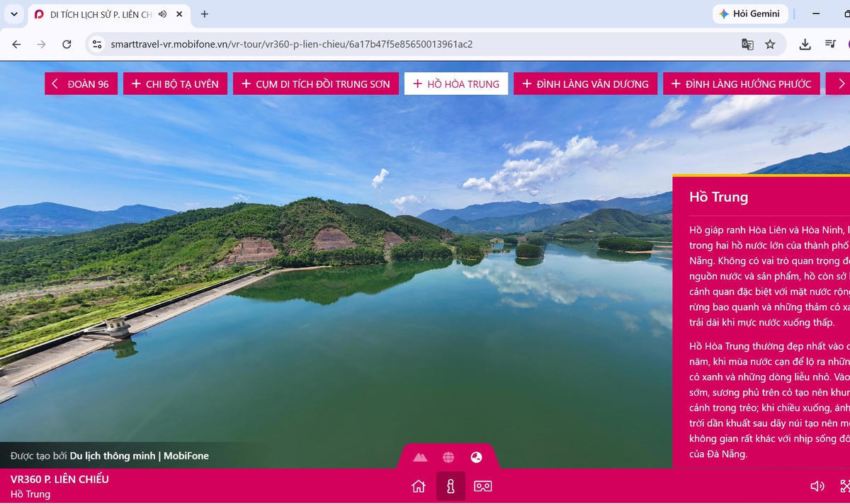
Task: Click the browser back arrow
Action: tap(16, 44)
